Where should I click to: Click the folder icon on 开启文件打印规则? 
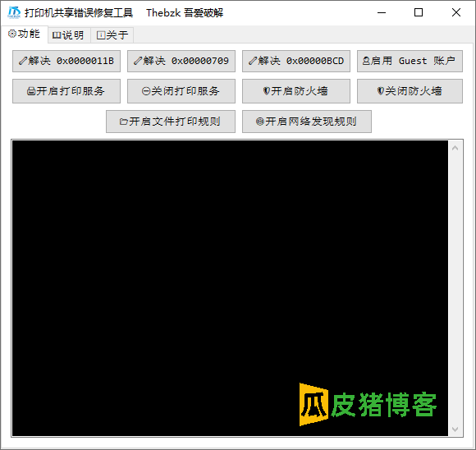coord(124,122)
